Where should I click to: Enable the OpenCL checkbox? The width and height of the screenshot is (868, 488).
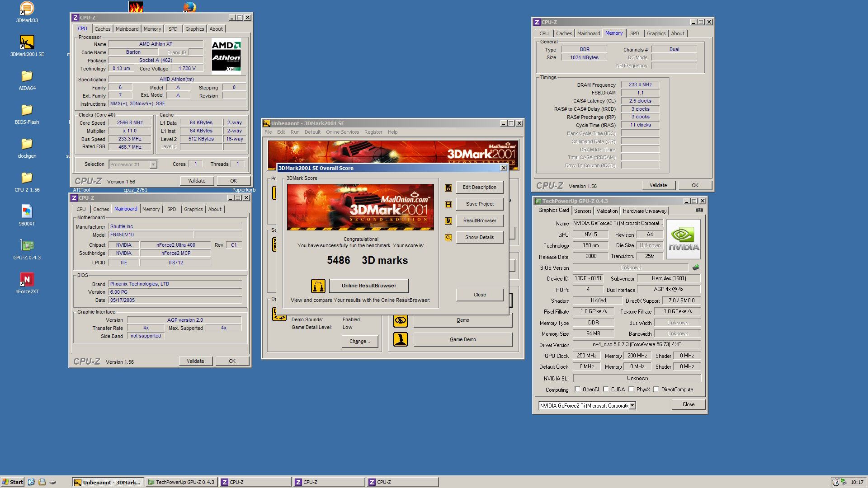click(x=577, y=389)
